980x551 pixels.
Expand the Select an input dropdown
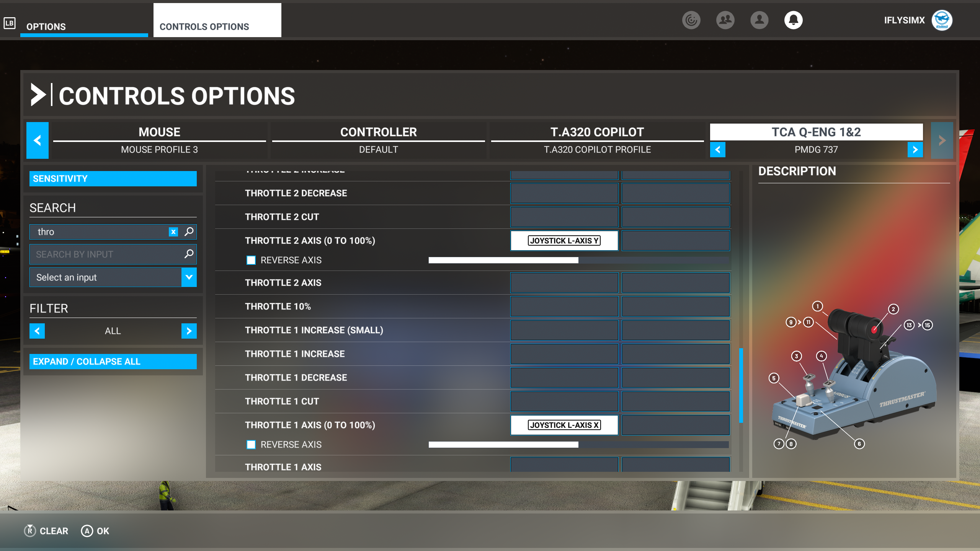189,277
